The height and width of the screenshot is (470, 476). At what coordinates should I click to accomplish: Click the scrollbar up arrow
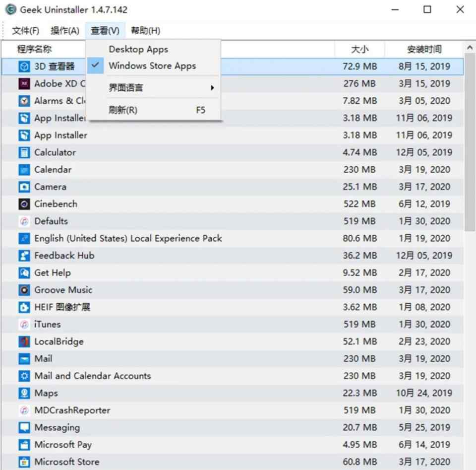click(x=470, y=47)
